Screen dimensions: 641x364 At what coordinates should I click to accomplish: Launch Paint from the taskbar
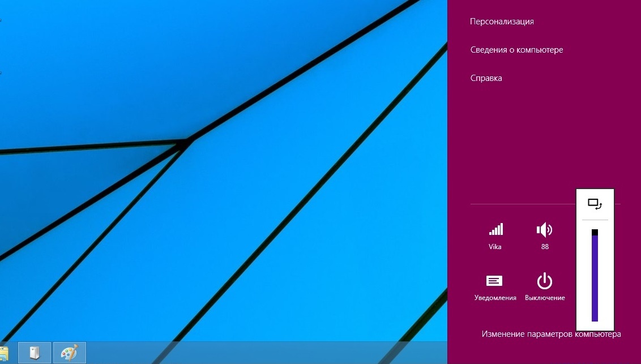(x=69, y=353)
